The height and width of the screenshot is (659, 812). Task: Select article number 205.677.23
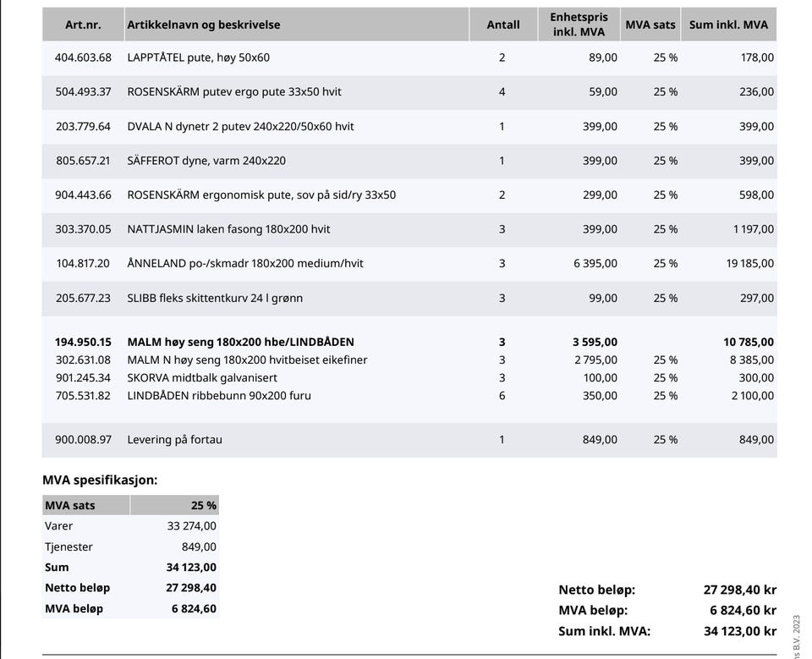[x=83, y=298]
